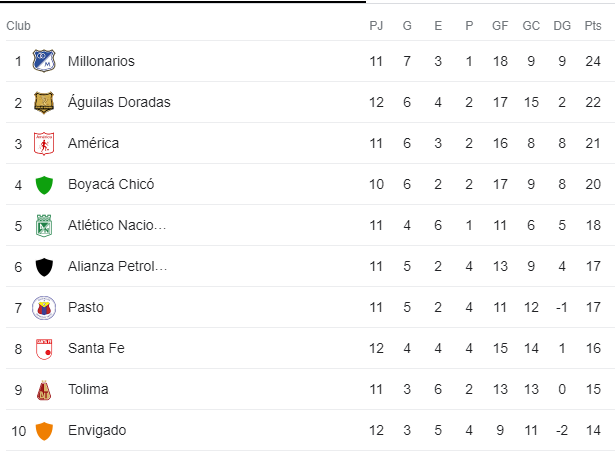
Task: Select the Santa Fe team name
Action: (96, 348)
